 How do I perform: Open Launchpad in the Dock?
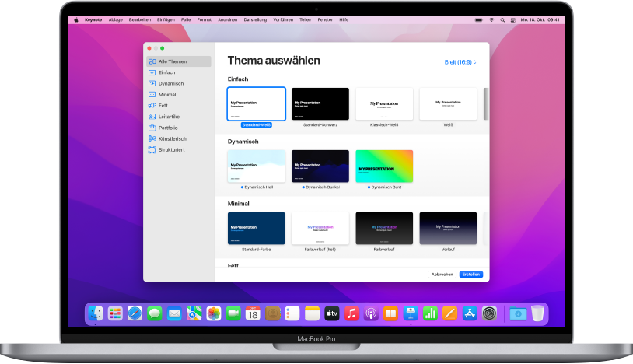[x=115, y=313]
